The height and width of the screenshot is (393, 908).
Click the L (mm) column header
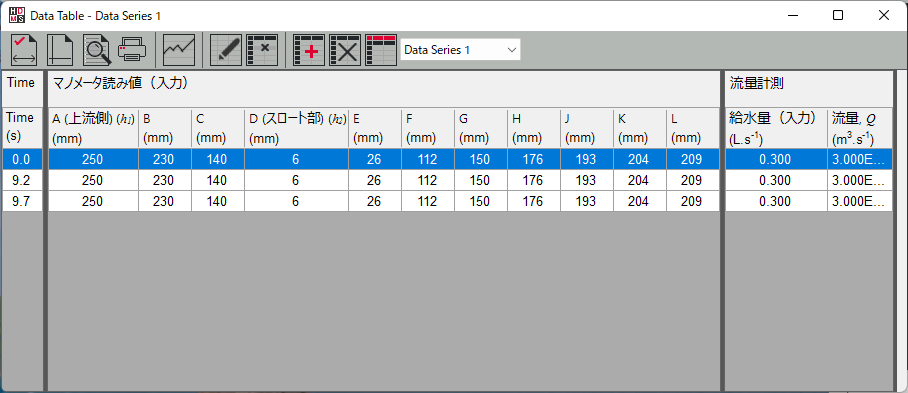pyautogui.click(x=693, y=128)
